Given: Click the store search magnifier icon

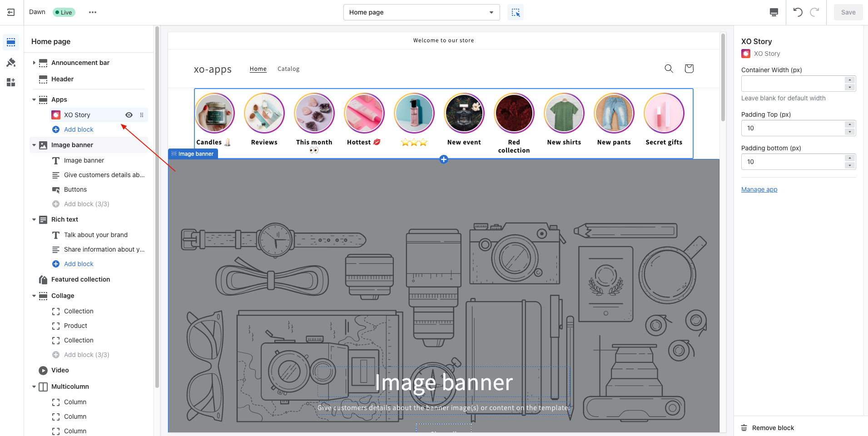Looking at the screenshot, I should point(669,69).
